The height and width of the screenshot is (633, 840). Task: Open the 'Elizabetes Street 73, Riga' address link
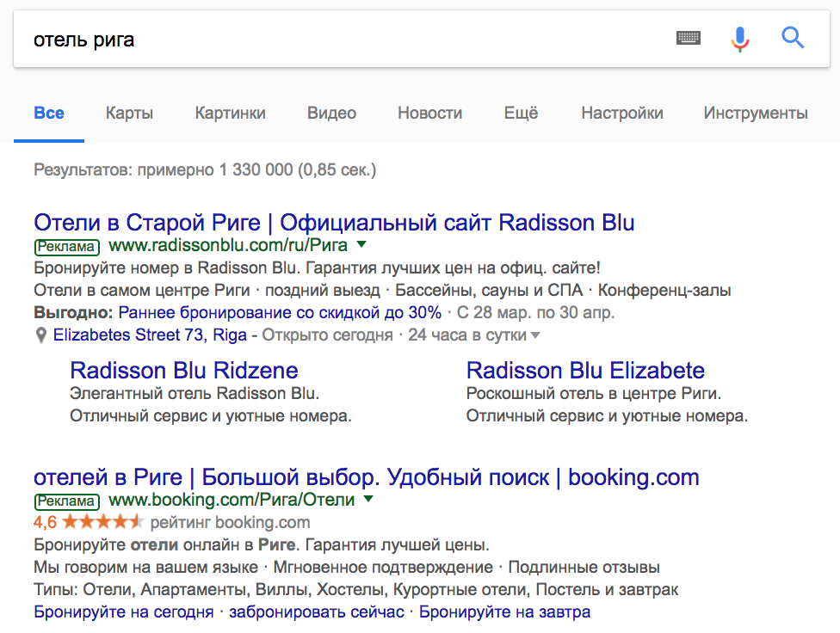(150, 335)
